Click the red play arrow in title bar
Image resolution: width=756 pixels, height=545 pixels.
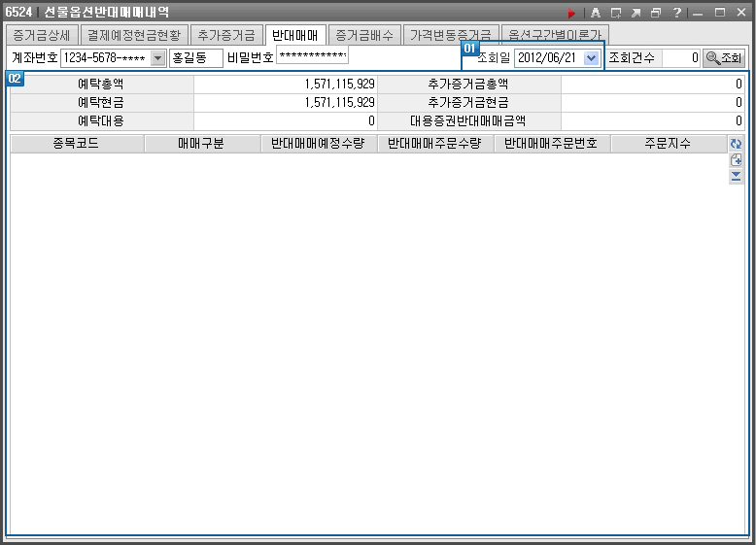[x=572, y=13]
